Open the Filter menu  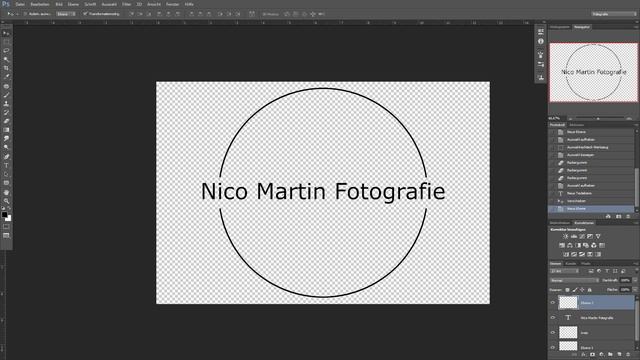pyautogui.click(x=127, y=4)
